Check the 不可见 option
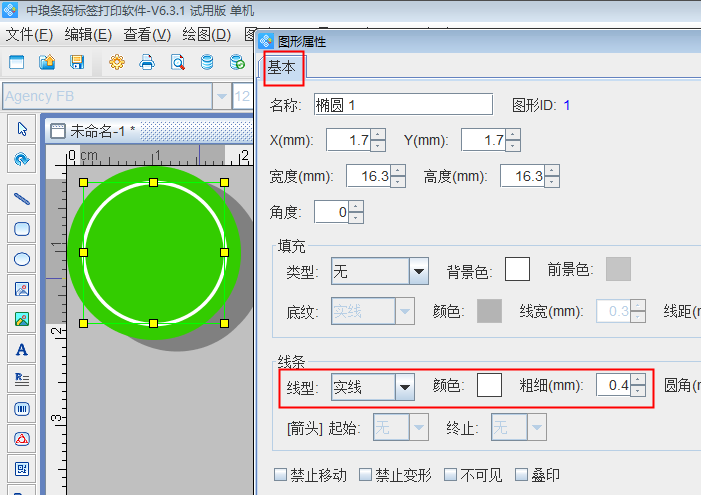The height and width of the screenshot is (495, 701). 451,475
